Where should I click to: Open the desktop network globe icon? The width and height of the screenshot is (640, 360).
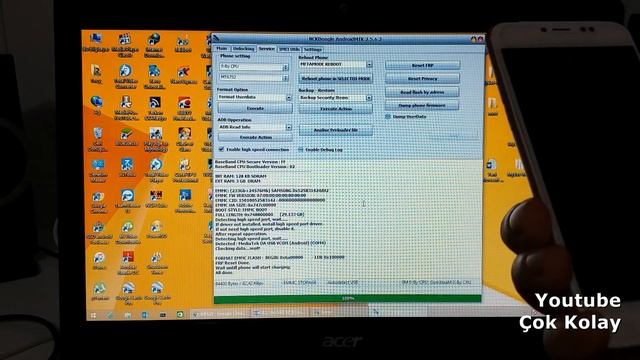97,101
